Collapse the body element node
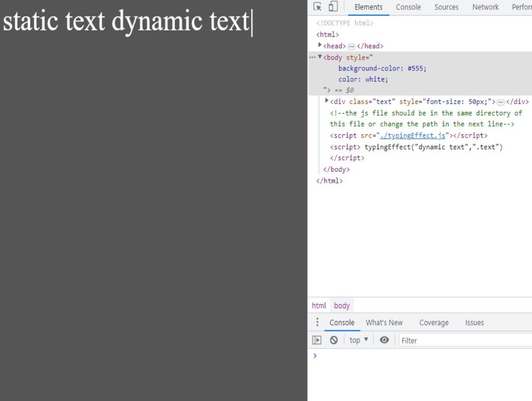The height and width of the screenshot is (401, 532). (320, 57)
